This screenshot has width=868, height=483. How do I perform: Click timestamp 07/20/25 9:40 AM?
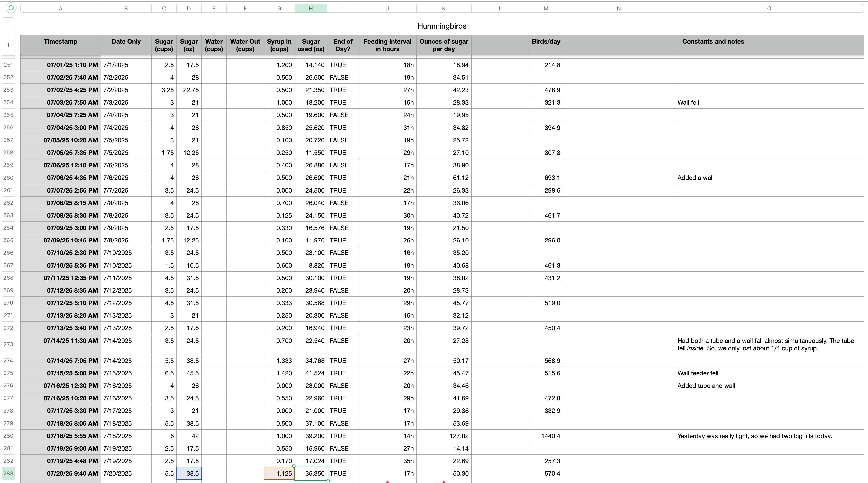pos(61,473)
